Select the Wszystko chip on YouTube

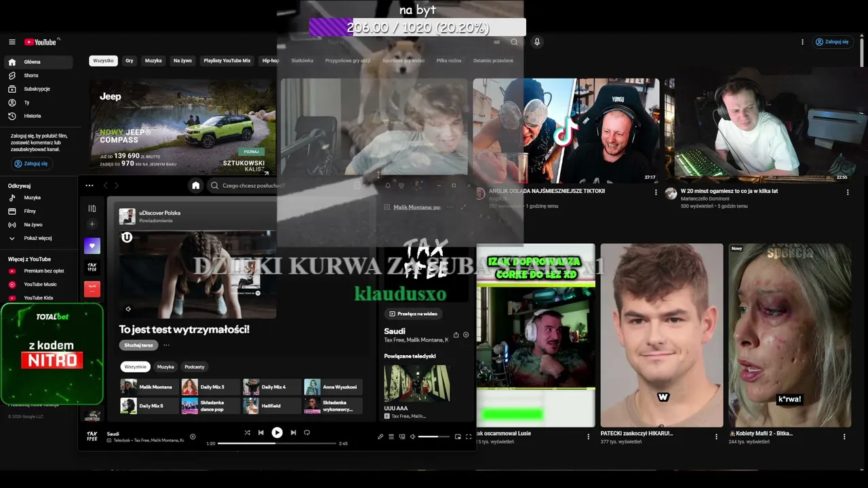point(103,60)
